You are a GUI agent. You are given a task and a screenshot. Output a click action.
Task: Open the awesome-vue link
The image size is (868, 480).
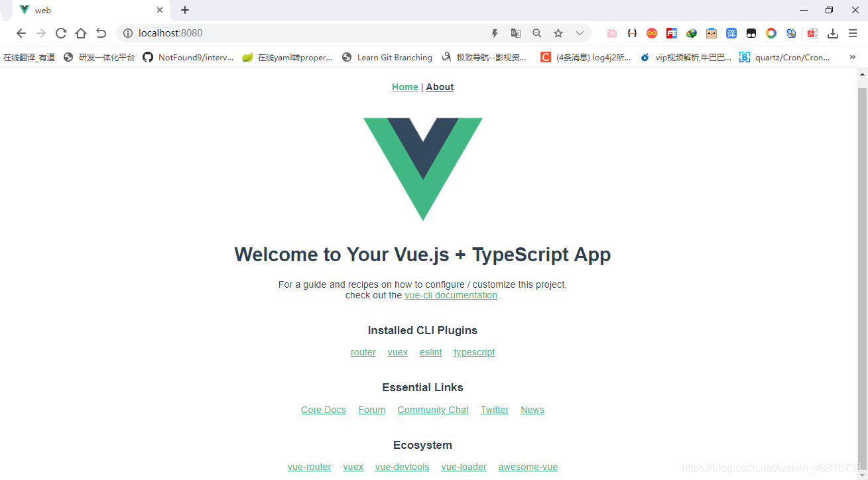click(528, 467)
